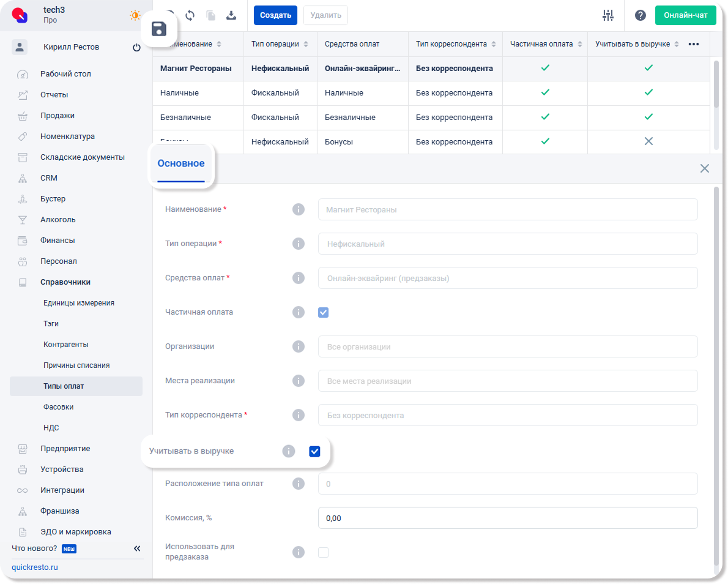Open the Тип операции dropdown field
The height and width of the screenshot is (584, 728).
(x=507, y=244)
